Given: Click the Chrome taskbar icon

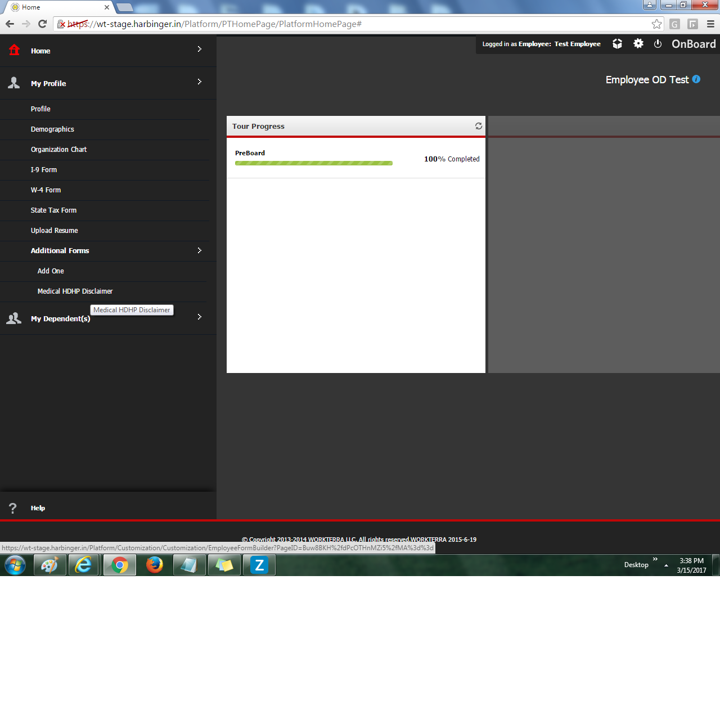Looking at the screenshot, I should [119, 565].
